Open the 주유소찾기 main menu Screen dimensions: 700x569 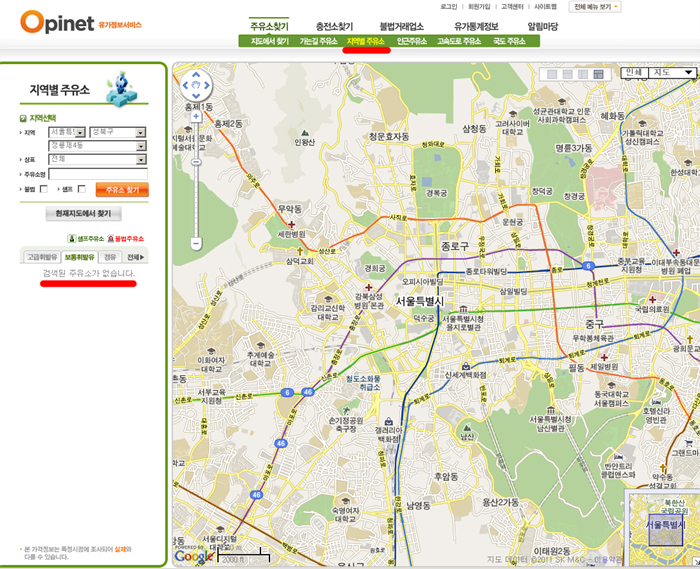(269, 26)
